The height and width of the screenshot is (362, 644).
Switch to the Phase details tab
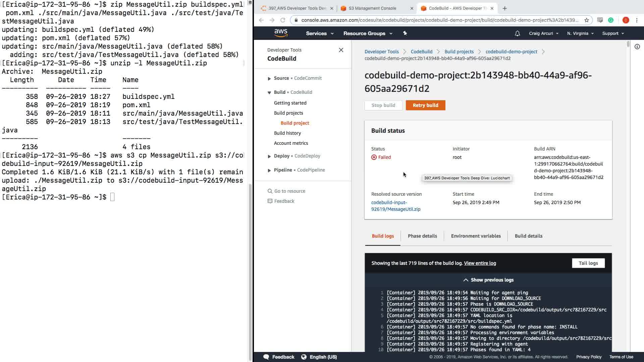(422, 236)
